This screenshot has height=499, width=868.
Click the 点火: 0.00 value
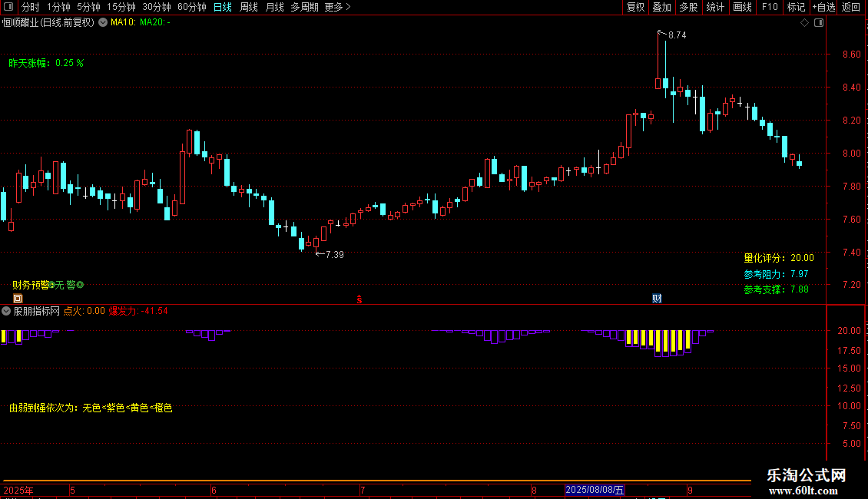(84, 312)
